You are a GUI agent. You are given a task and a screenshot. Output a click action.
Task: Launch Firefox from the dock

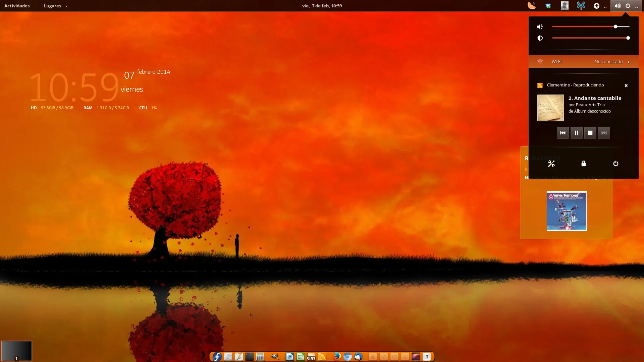(337, 357)
